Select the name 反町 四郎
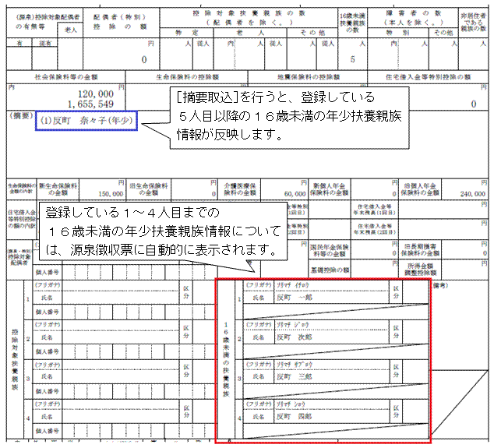 tap(295, 416)
